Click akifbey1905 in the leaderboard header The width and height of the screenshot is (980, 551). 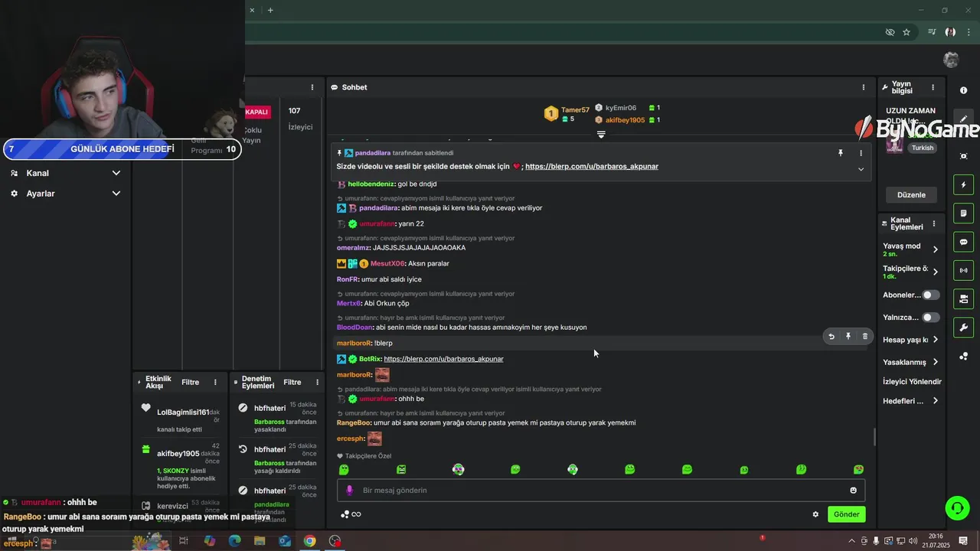click(625, 120)
